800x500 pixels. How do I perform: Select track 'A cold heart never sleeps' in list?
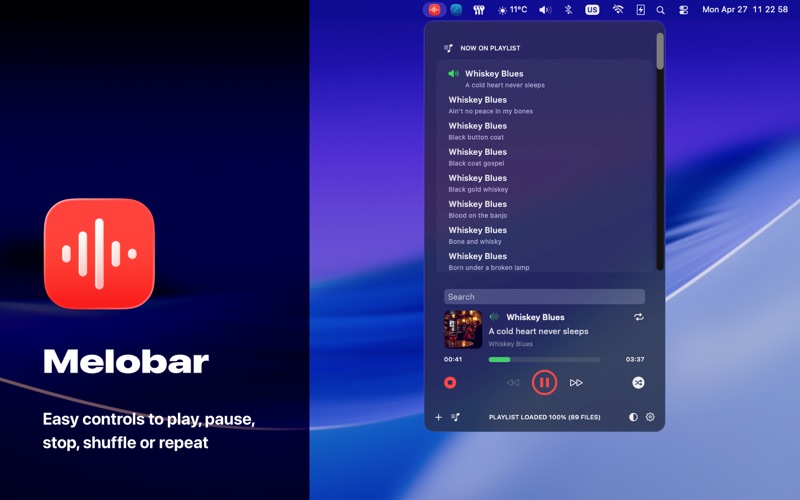(545, 79)
